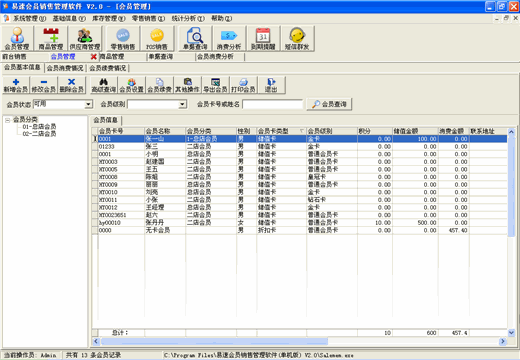Click 钻石卡 level cell for 小张
The image size is (520, 360).
click(332, 200)
